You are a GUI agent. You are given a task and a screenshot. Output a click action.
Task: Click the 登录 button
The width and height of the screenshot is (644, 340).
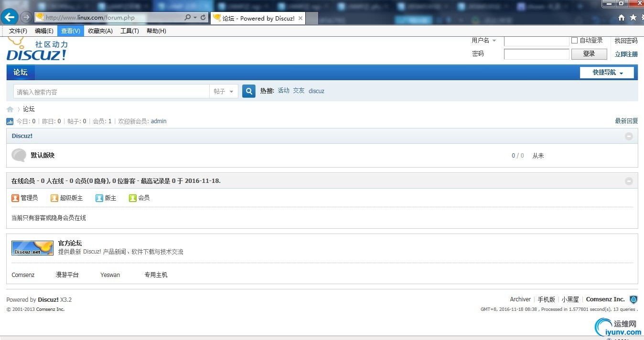pos(589,54)
